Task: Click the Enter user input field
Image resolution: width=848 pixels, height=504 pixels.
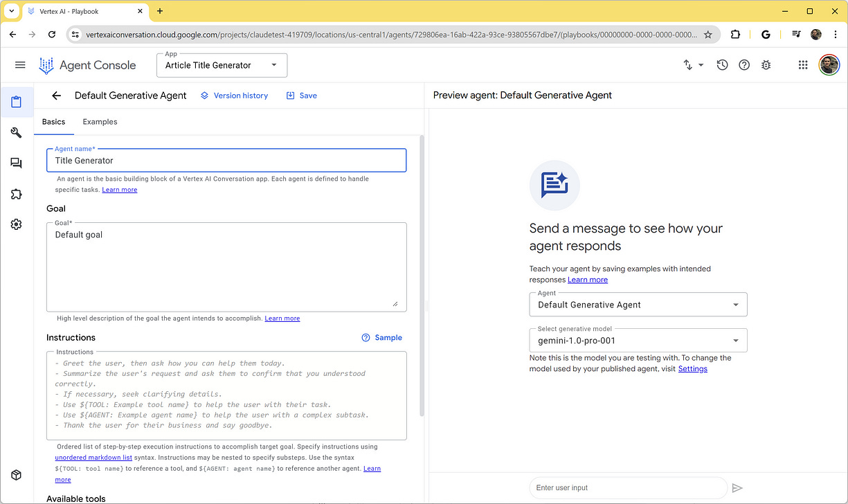Action: pyautogui.click(x=627, y=487)
